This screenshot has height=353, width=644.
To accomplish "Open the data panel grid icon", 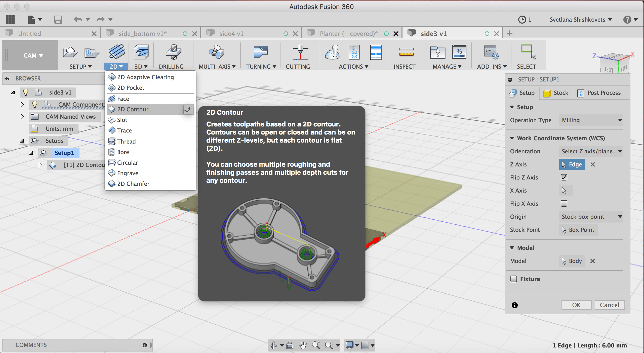I will (x=10, y=19).
